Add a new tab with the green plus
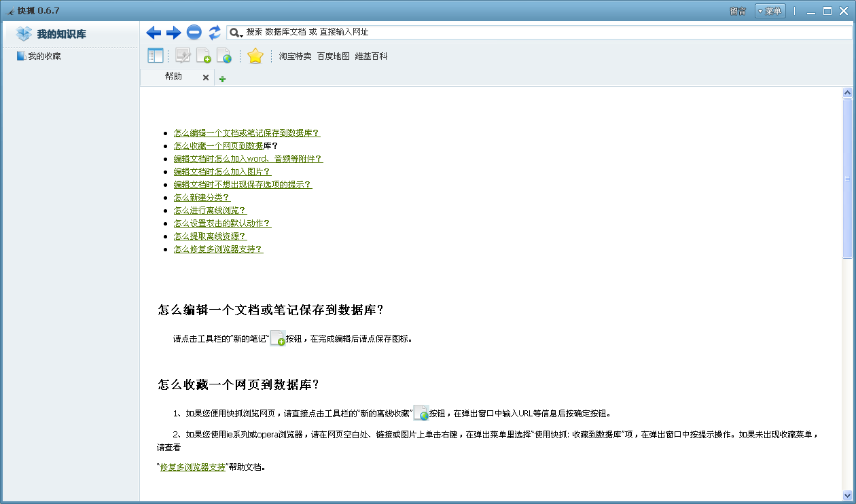856x504 pixels. coord(222,79)
